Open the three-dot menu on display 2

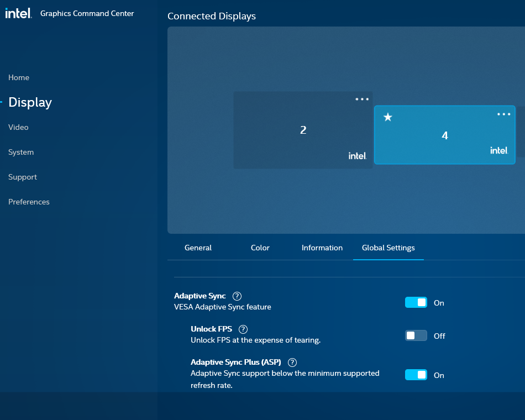(x=362, y=99)
